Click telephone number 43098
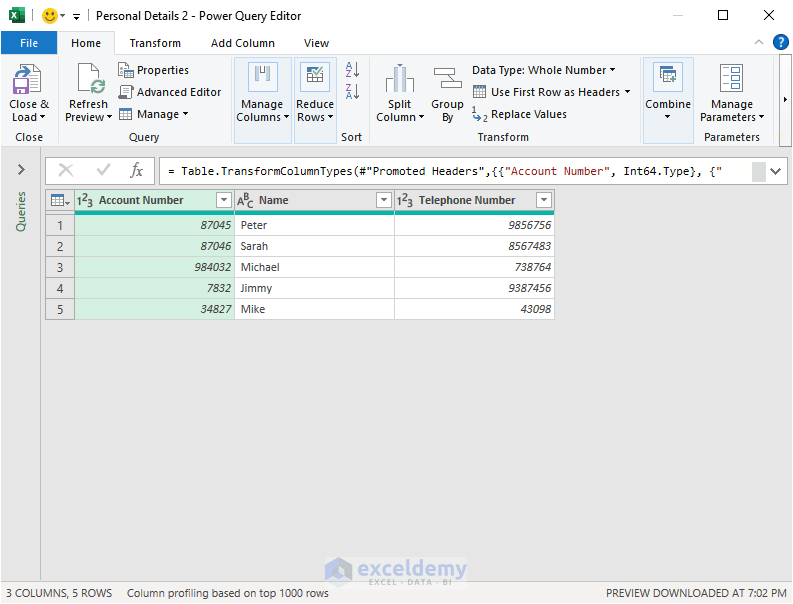The image size is (793, 604). click(x=474, y=309)
